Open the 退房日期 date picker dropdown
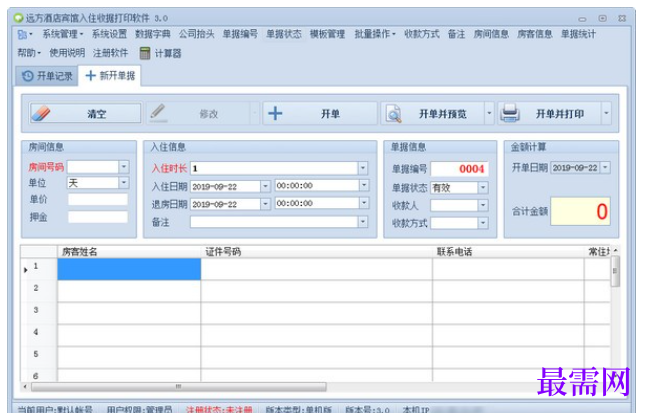This screenshot has width=649, height=413. tap(265, 204)
